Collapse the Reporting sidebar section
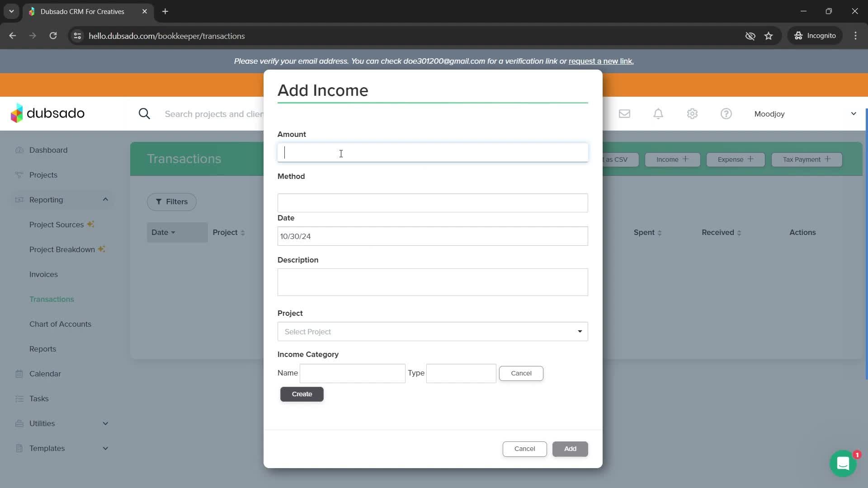The image size is (868, 488). (105, 200)
